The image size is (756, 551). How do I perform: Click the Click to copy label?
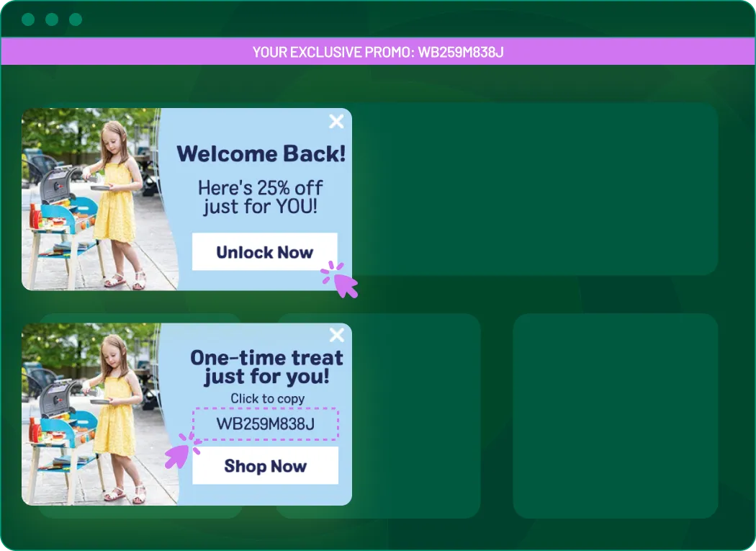pyautogui.click(x=267, y=398)
